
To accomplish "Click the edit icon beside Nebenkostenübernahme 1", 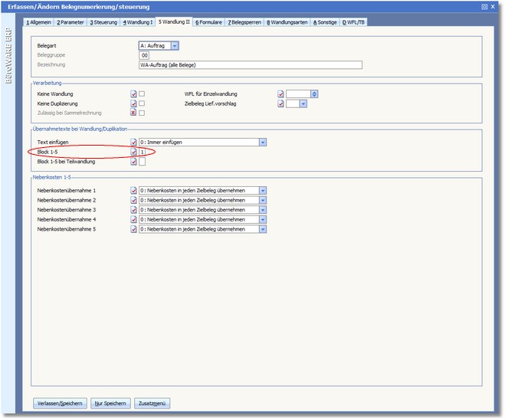I will tap(133, 190).
